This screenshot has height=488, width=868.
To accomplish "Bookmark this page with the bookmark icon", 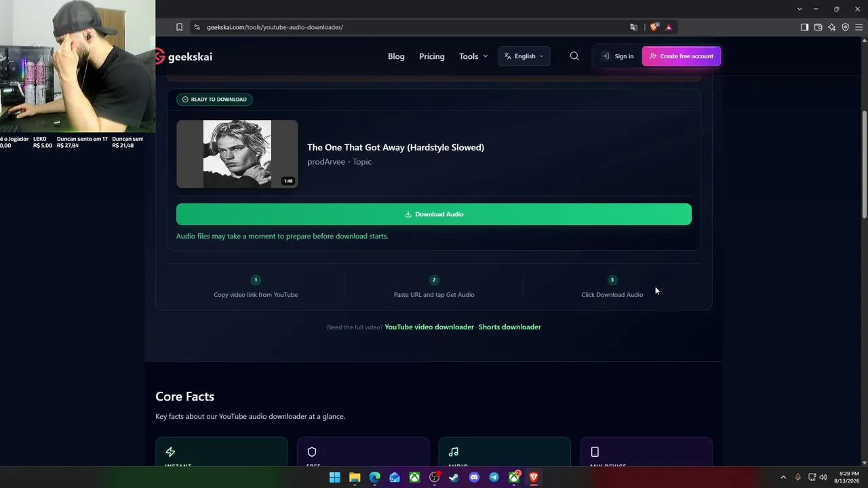I will pyautogui.click(x=179, y=27).
